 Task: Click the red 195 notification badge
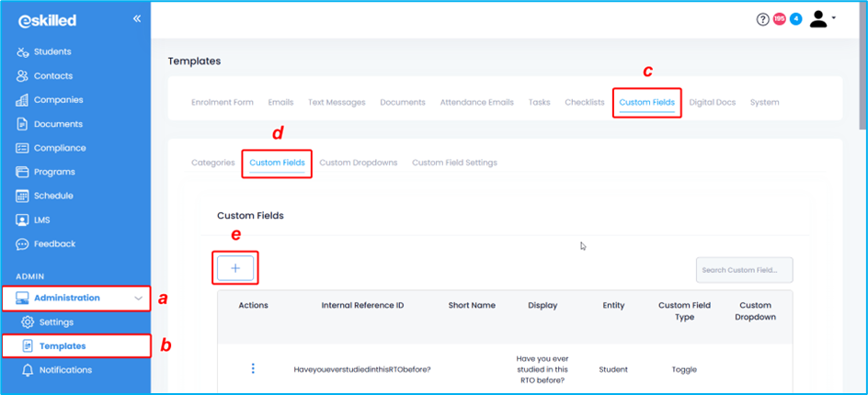[x=779, y=19]
